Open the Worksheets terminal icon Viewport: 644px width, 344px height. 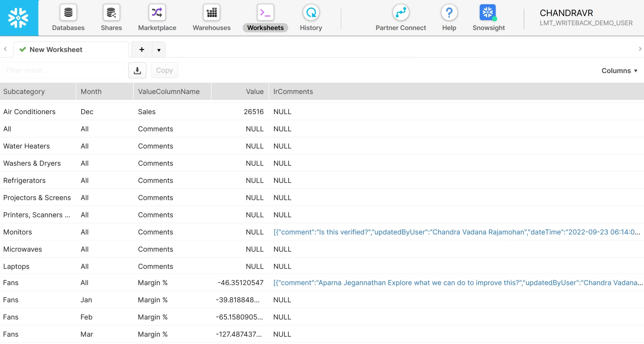(x=265, y=12)
